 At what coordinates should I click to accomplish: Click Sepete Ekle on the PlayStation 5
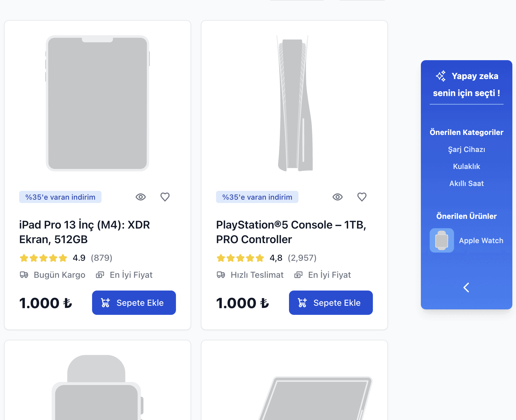click(x=331, y=303)
